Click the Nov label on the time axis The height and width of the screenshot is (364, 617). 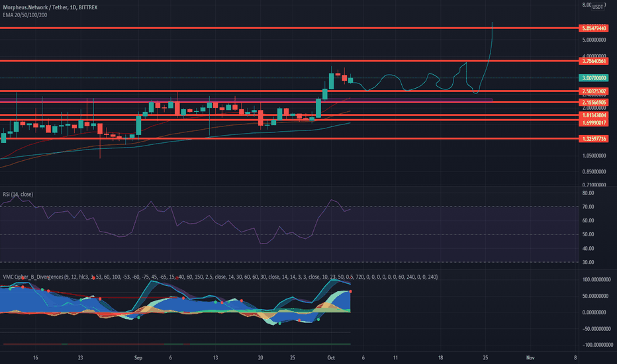pyautogui.click(x=530, y=357)
